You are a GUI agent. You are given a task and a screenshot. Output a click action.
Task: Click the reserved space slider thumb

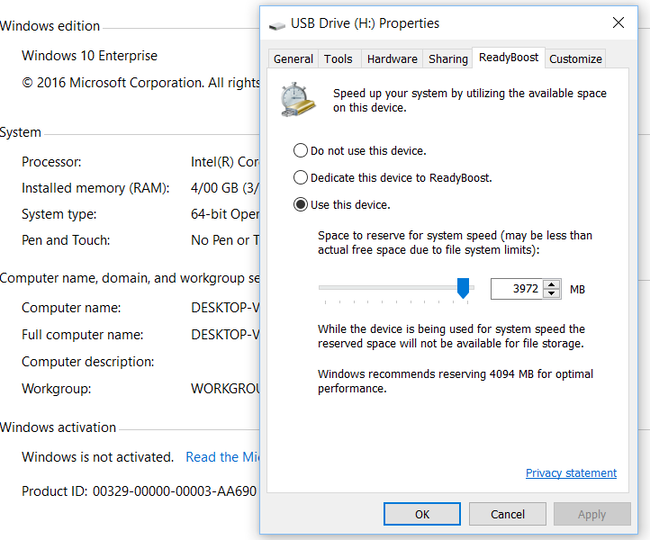463,288
